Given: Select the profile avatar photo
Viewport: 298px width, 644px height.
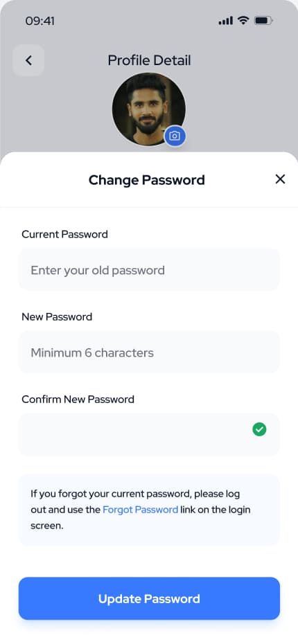Looking at the screenshot, I should click(149, 109).
